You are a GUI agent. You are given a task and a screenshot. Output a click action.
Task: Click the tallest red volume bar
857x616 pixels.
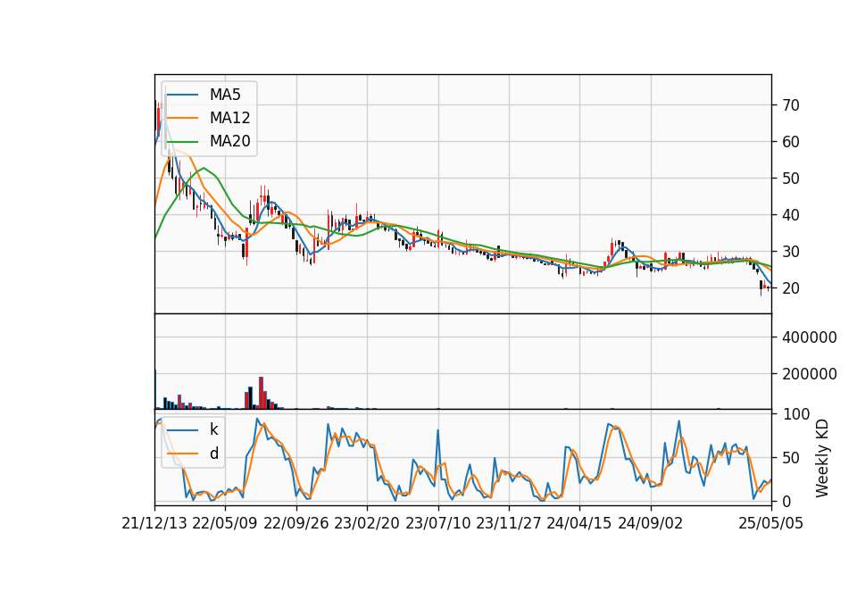[x=262, y=393]
